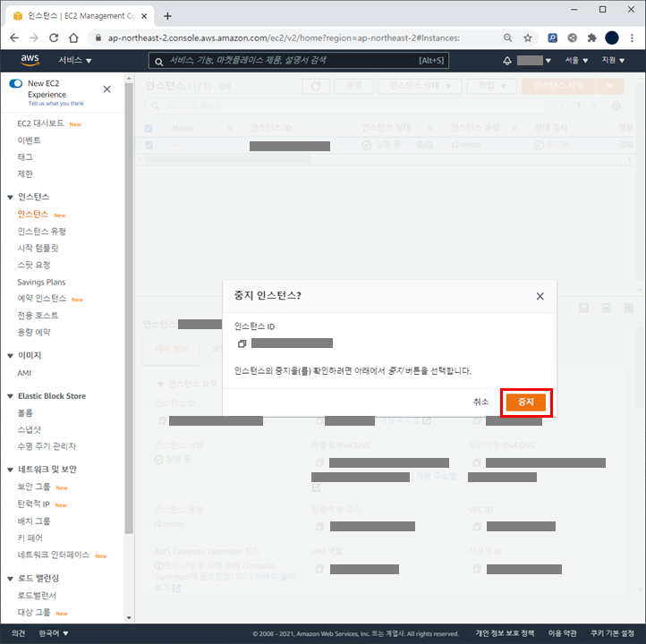Open 의견 feedback in the footer
The height and width of the screenshot is (644, 646).
coord(19,633)
